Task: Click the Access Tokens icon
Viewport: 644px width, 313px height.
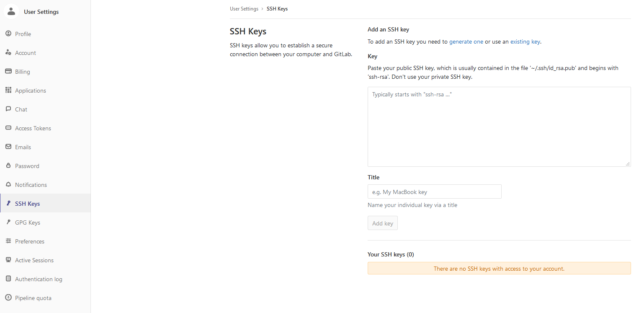Action: pos(8,128)
